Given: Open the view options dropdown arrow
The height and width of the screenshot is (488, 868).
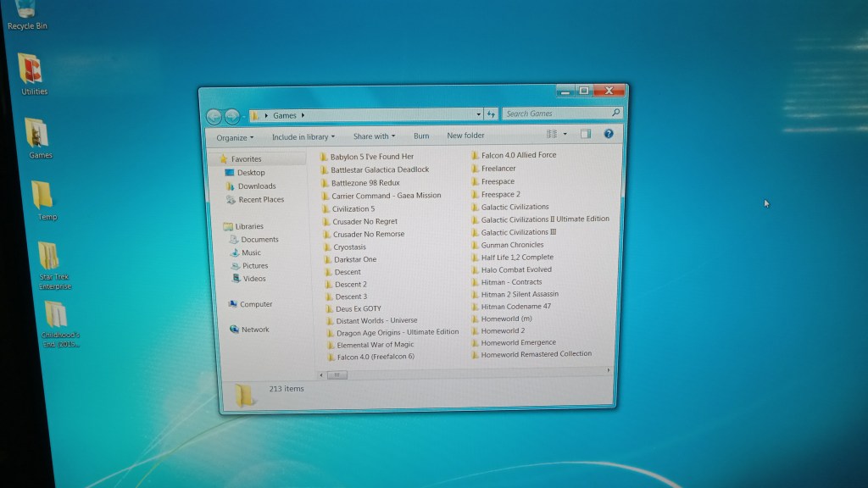Looking at the screenshot, I should coord(565,134).
